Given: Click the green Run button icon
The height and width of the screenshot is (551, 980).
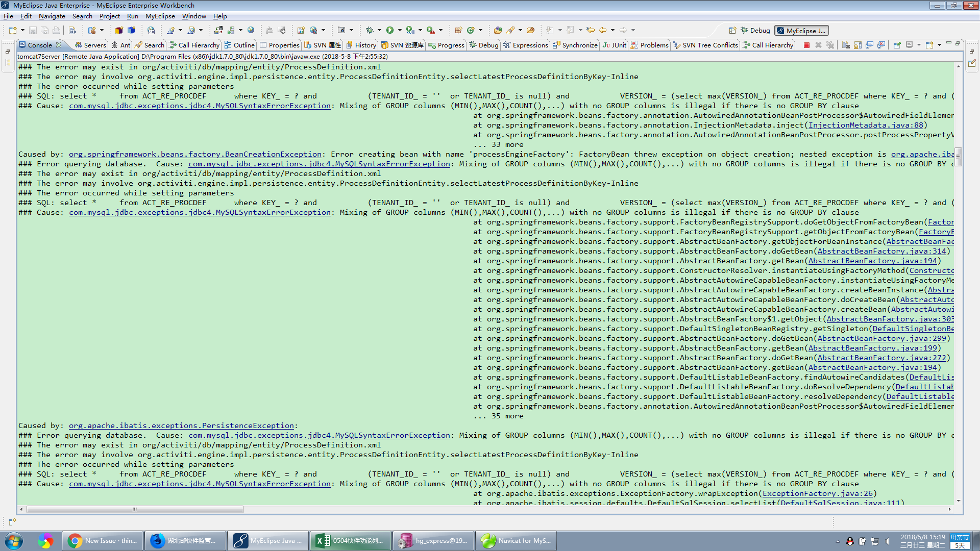Looking at the screenshot, I should [390, 31].
